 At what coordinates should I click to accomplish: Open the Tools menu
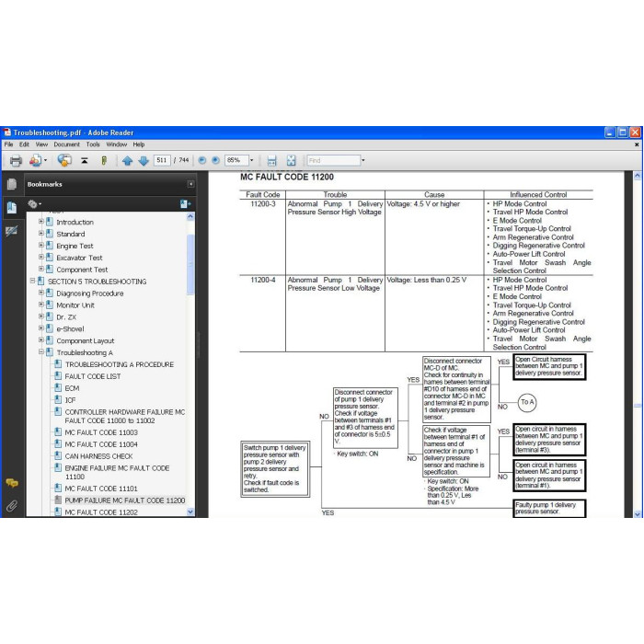coord(93,144)
